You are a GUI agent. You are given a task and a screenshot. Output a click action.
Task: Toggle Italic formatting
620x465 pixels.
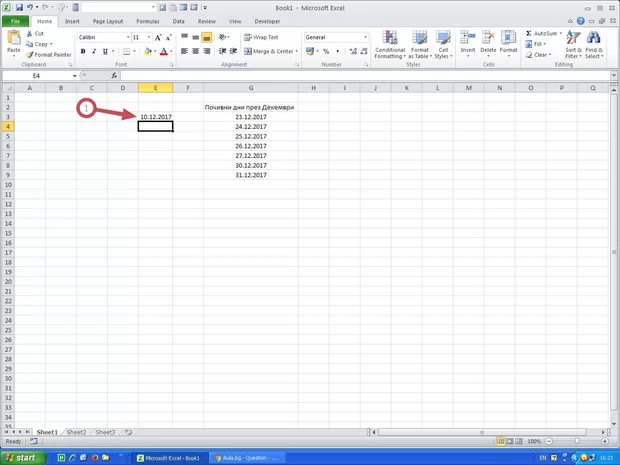click(x=96, y=51)
